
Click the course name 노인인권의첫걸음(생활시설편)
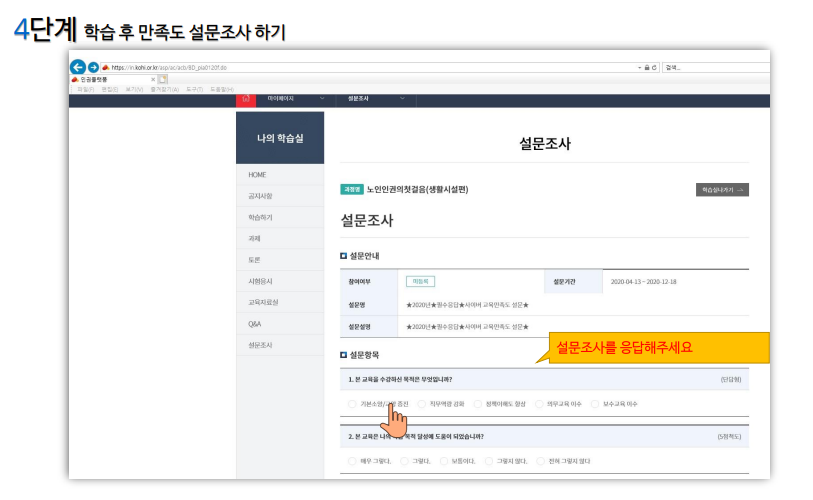tap(417, 189)
